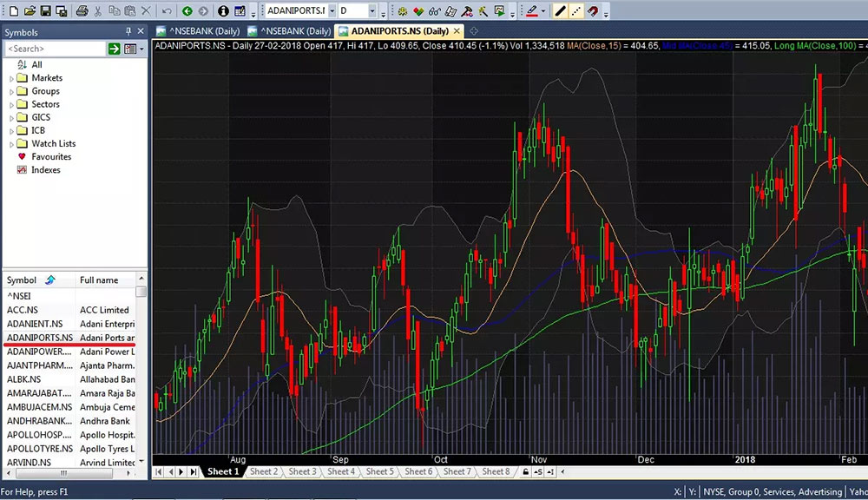Open the symbol list view options dropdown
868x500 pixels.
pyautogui.click(x=141, y=49)
